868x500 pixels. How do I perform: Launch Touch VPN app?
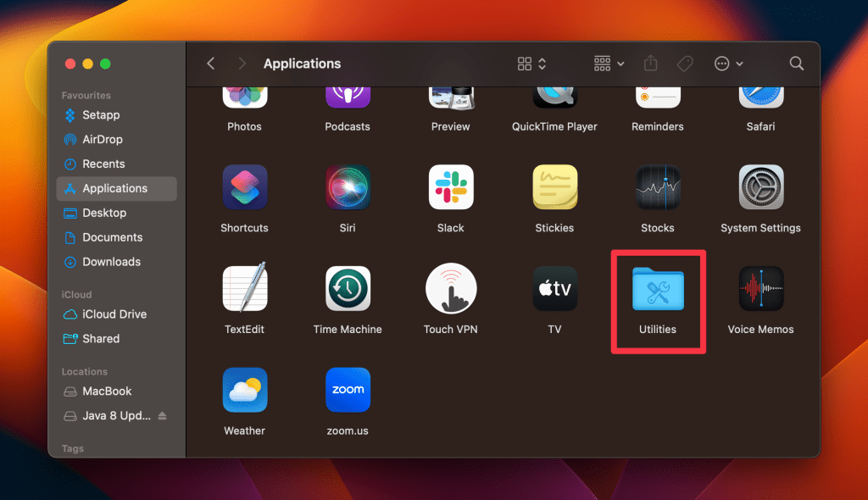tap(451, 288)
